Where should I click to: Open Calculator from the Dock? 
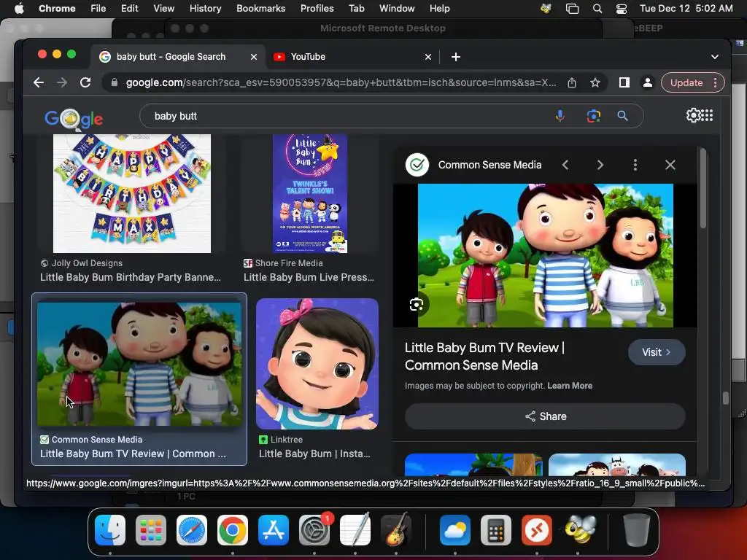click(496, 530)
